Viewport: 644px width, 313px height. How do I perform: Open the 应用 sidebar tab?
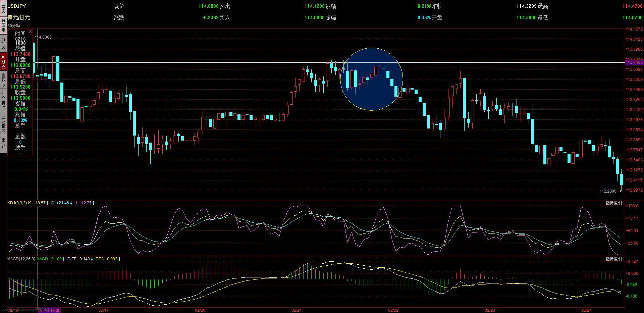3,25
